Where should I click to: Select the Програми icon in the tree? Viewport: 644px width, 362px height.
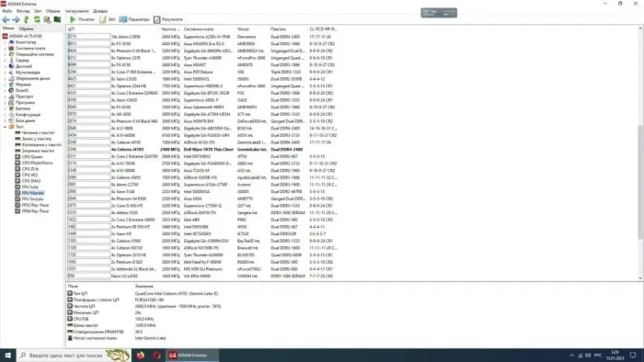coord(11,103)
